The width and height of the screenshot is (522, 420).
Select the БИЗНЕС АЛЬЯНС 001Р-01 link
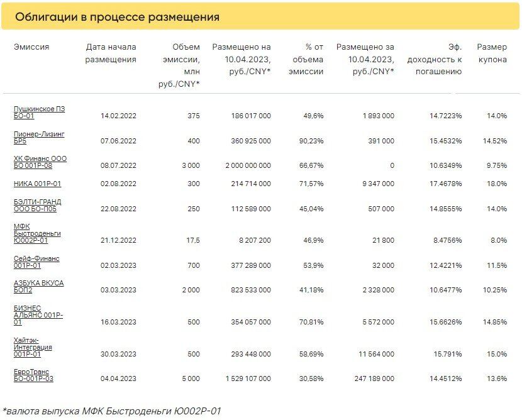[x=38, y=315]
